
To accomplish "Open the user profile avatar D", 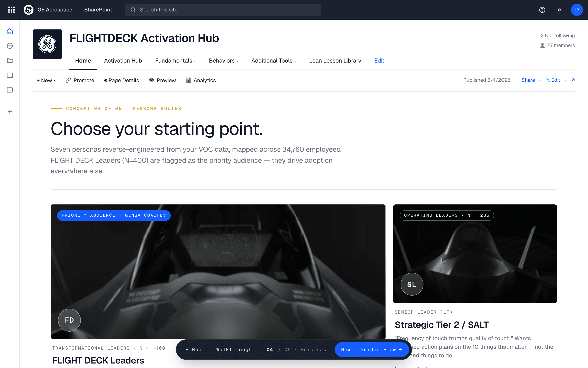I will (x=577, y=10).
